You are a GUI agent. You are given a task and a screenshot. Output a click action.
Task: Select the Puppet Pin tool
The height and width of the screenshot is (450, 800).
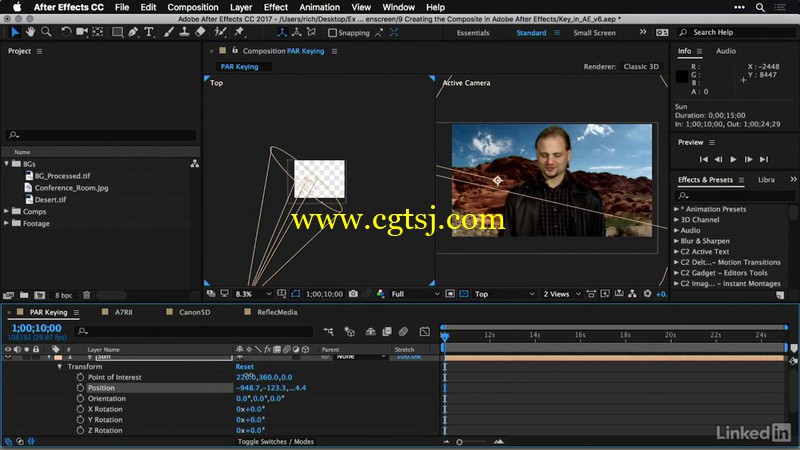pyautogui.click(x=239, y=32)
